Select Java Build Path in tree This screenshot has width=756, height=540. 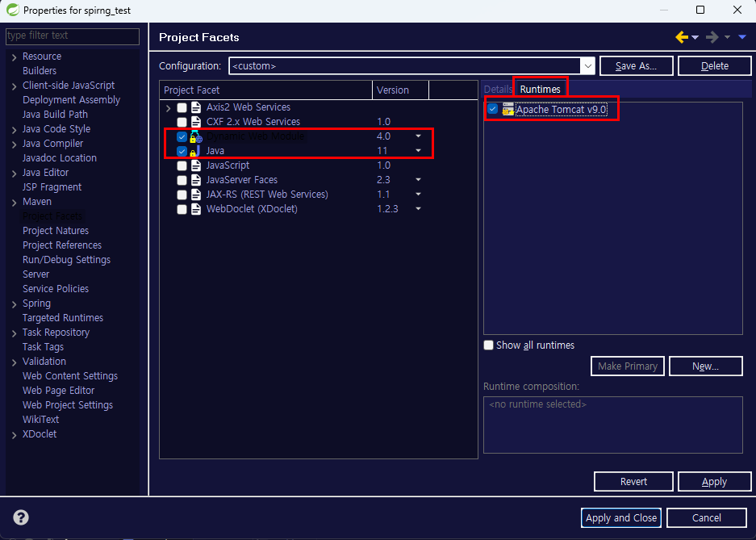(55, 115)
